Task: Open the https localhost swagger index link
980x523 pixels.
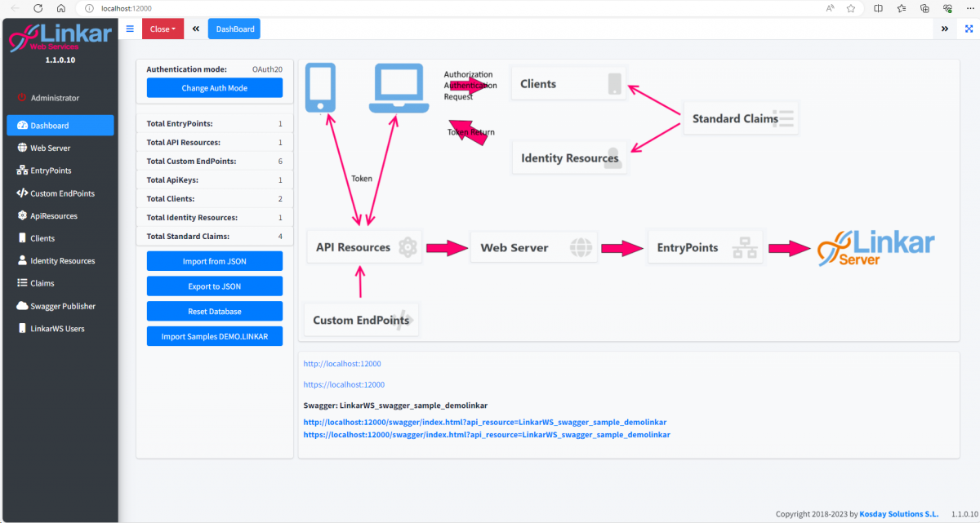Action: (486, 434)
